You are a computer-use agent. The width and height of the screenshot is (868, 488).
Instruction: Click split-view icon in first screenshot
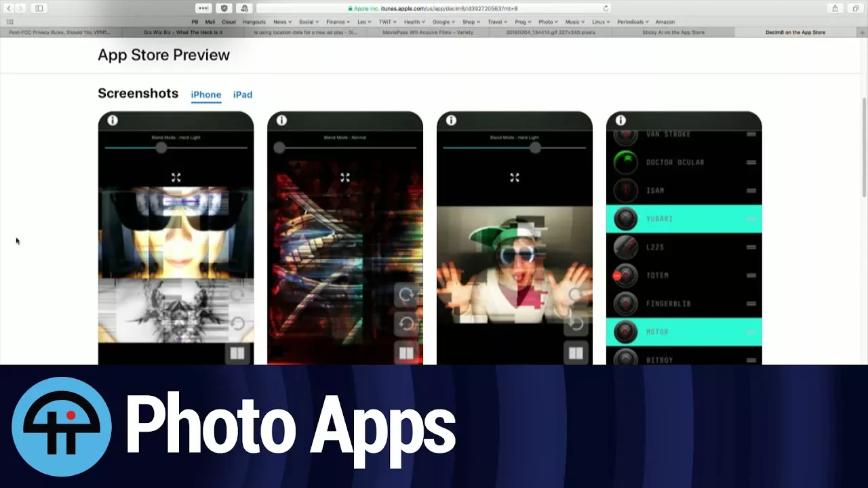point(237,352)
